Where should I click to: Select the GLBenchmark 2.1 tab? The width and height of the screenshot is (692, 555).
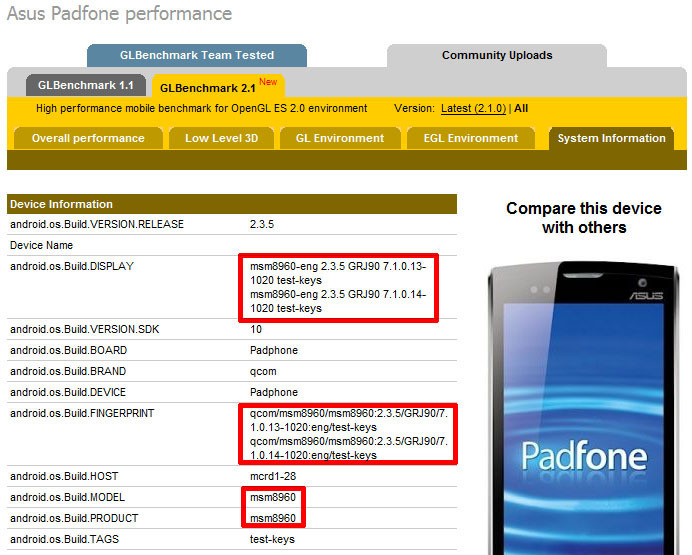pyautogui.click(x=218, y=86)
